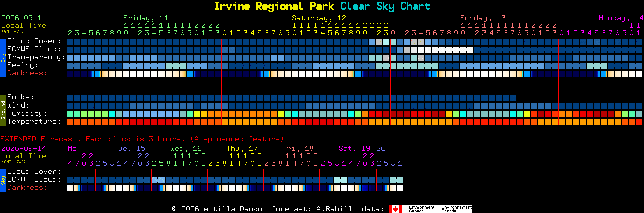This screenshot has height=213, width=644.
Task: Click the green Ground sidebar tag
Action: [3, 110]
